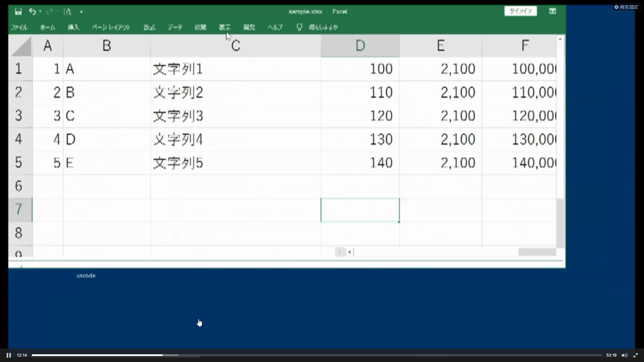Select column C header
The image size is (644, 362).
tap(235, 46)
